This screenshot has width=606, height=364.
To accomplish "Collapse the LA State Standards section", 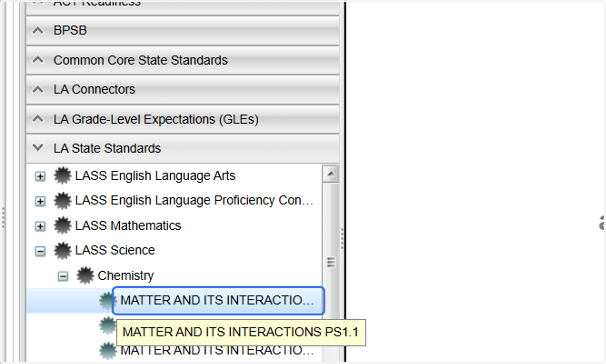I will click(182, 148).
